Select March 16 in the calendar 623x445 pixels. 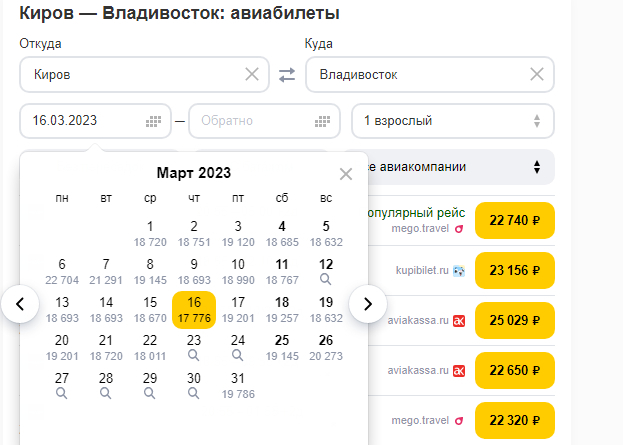[x=194, y=309]
